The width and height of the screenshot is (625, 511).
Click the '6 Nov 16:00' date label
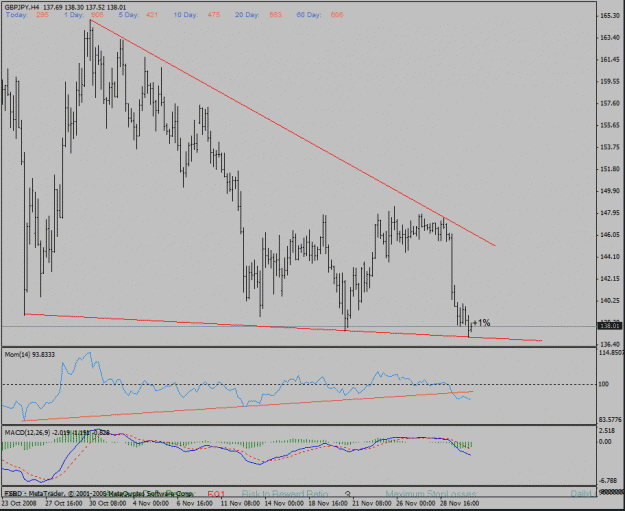coord(195,503)
